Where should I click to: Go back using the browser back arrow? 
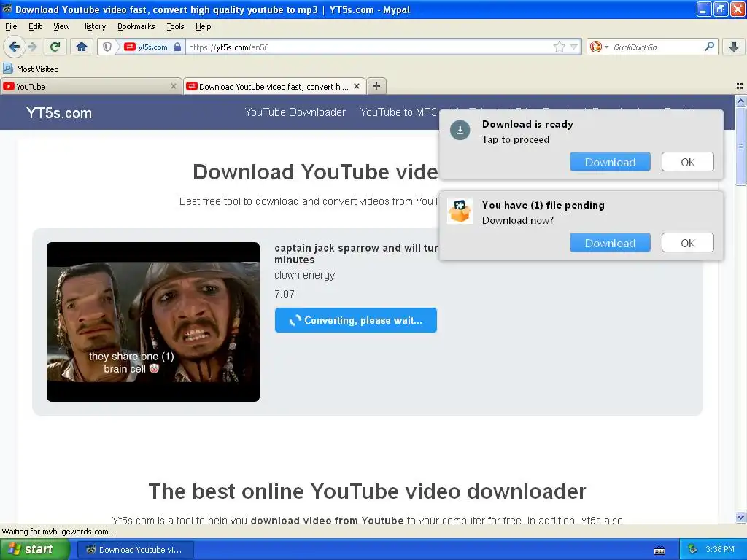[15, 47]
